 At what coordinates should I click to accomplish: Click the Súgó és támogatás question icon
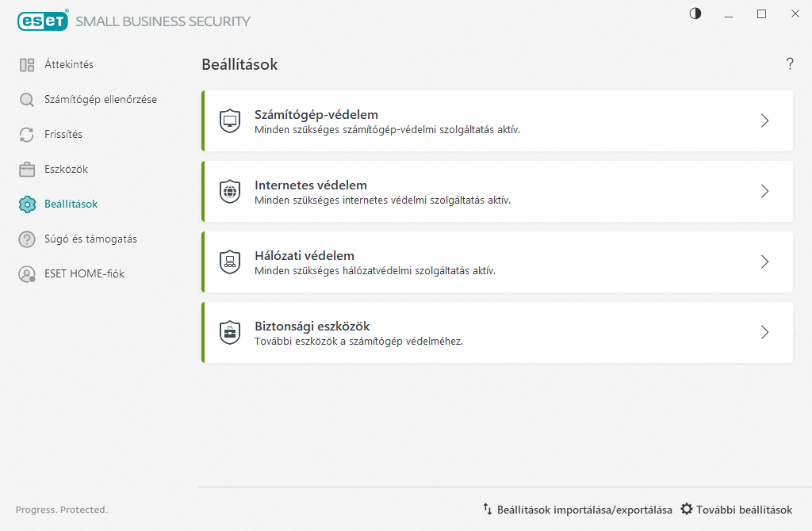27,239
